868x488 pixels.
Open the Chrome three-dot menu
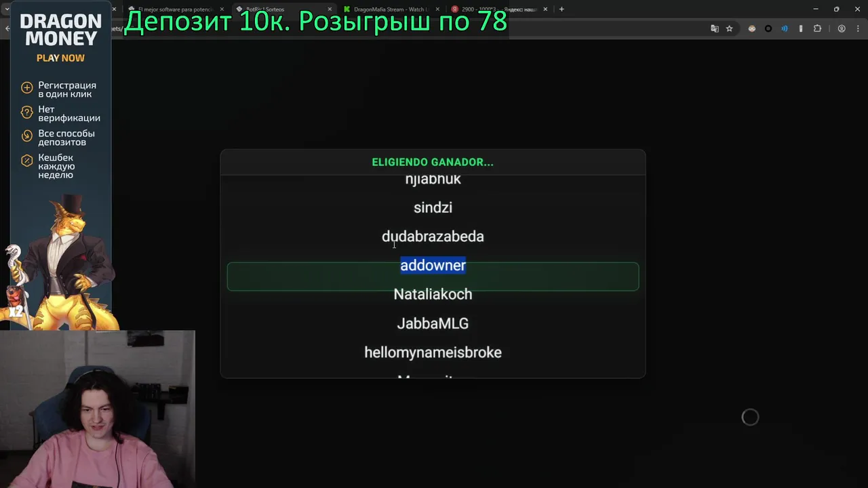[858, 28]
